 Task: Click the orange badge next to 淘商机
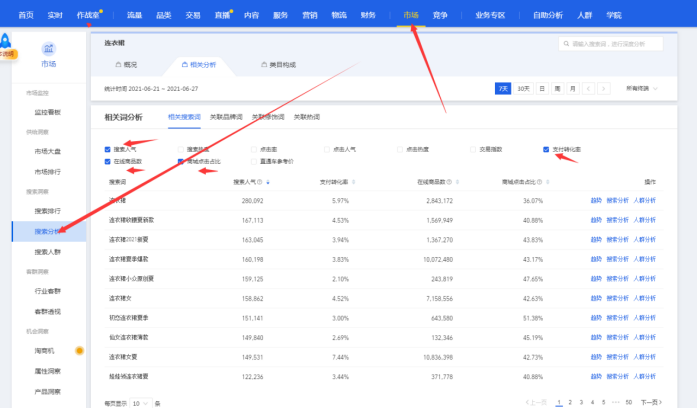point(79,351)
